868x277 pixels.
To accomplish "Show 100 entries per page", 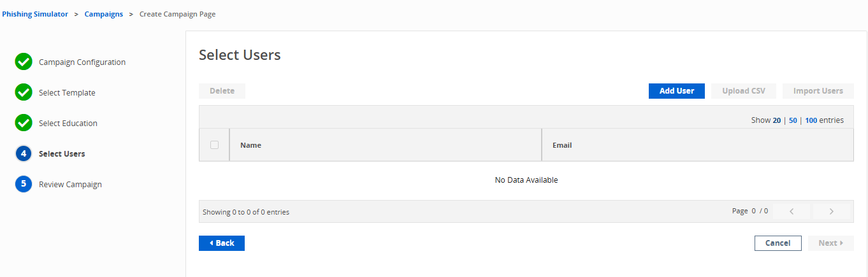I will click(811, 120).
